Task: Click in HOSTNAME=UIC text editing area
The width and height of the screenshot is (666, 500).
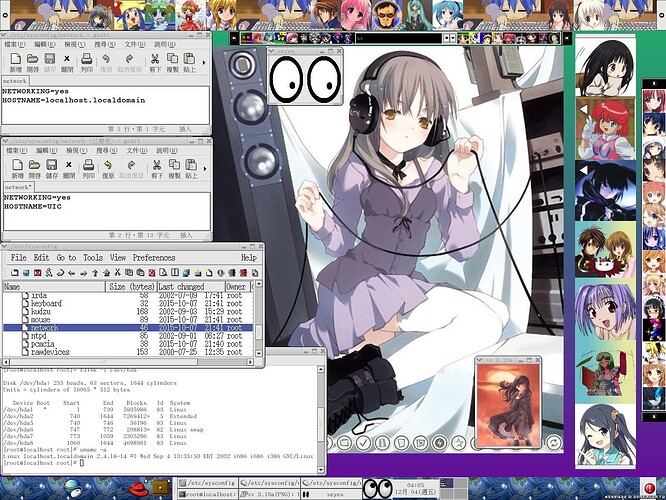Action: 107,211
